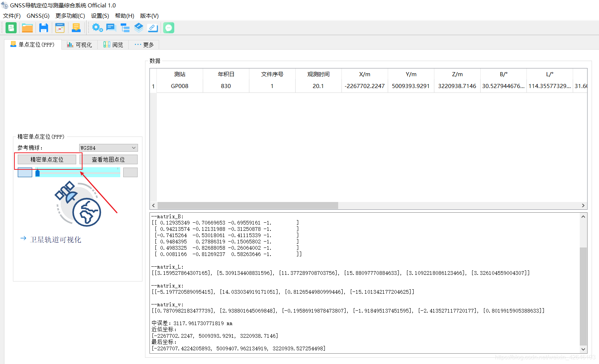The width and height of the screenshot is (599, 364).
Task: Click the 最后坐标 label in output log
Action: tap(164, 342)
